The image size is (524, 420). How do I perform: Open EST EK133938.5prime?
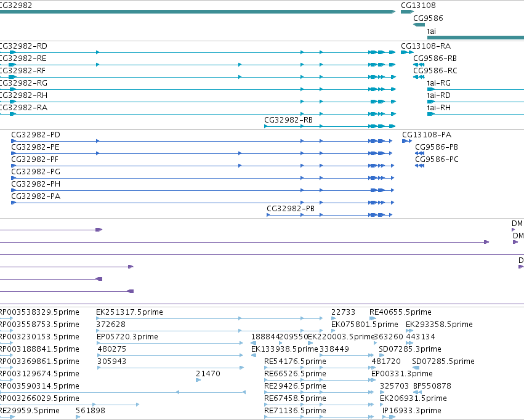coord(284,349)
